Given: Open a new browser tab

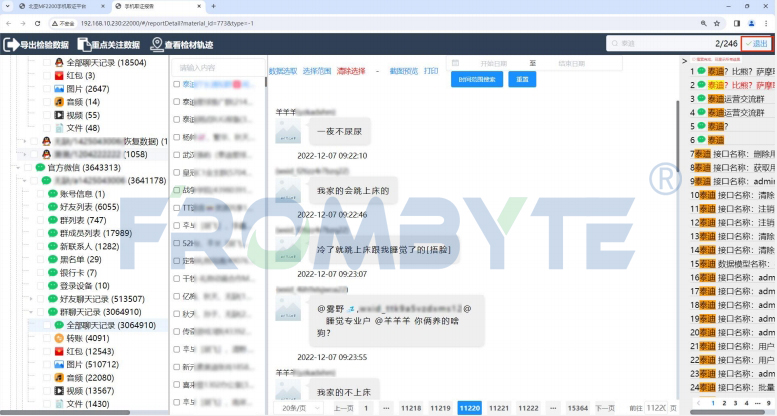Looking at the screenshot, I should click(214, 6).
